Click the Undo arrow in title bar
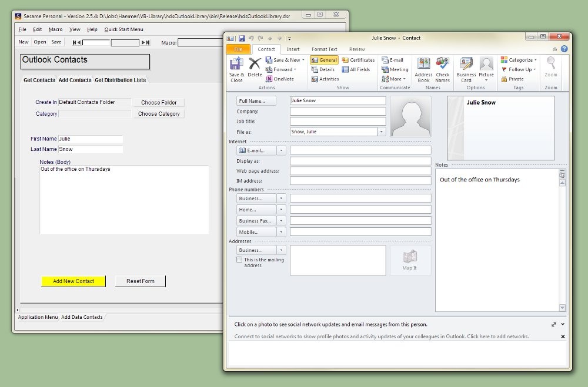 pos(251,38)
